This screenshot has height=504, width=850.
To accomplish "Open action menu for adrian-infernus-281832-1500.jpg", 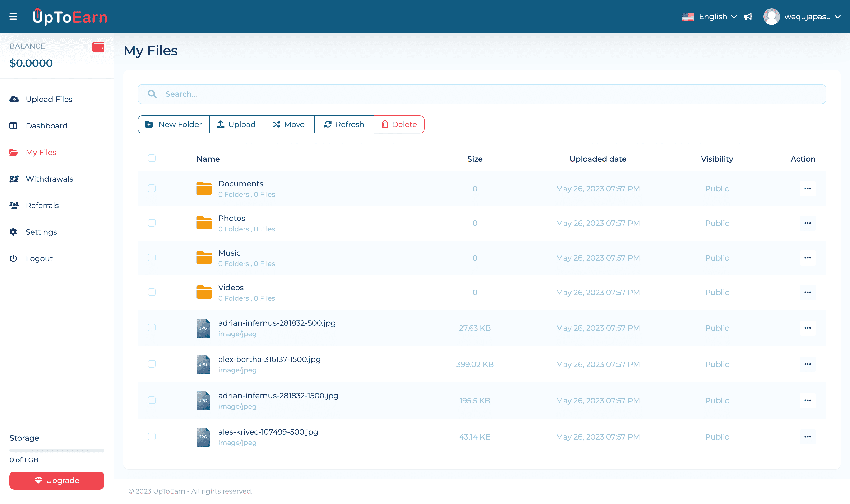I will coord(808,401).
